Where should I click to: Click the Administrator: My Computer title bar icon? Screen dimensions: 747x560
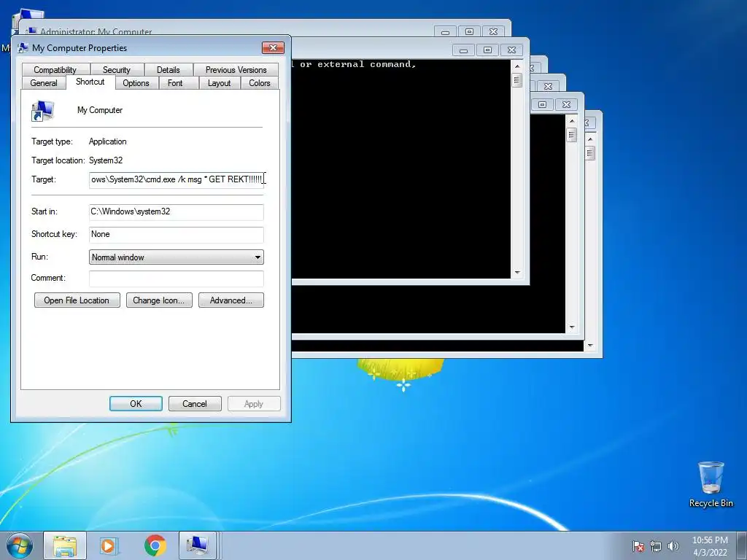click(31, 31)
